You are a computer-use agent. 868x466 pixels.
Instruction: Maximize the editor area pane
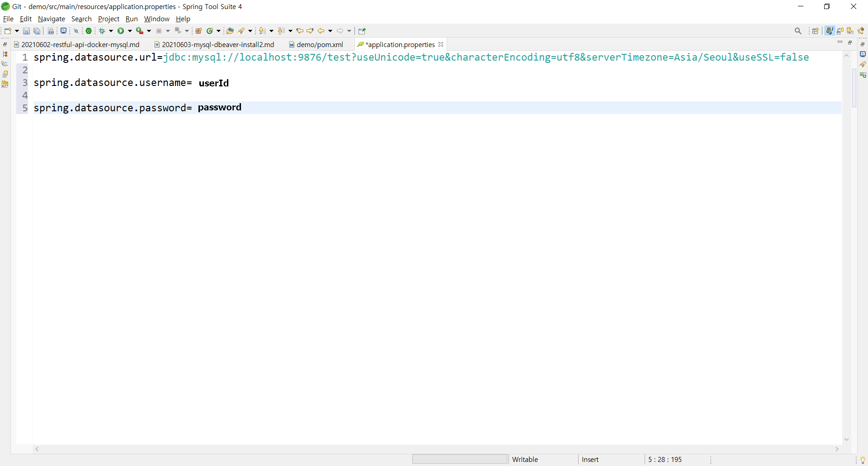[850, 42]
